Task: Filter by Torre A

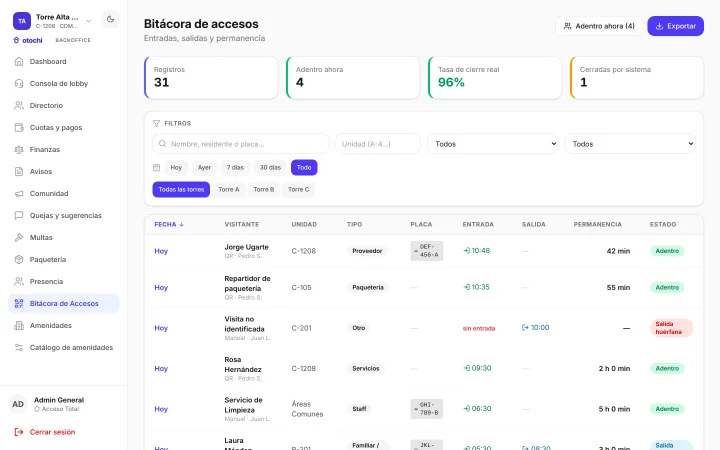Action: coord(229,190)
